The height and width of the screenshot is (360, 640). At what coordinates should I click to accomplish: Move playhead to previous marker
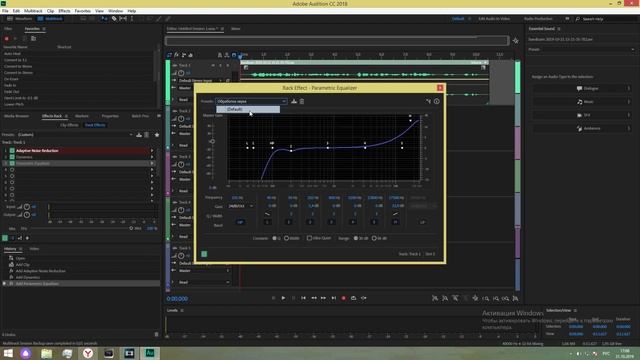pyautogui.click(x=303, y=298)
